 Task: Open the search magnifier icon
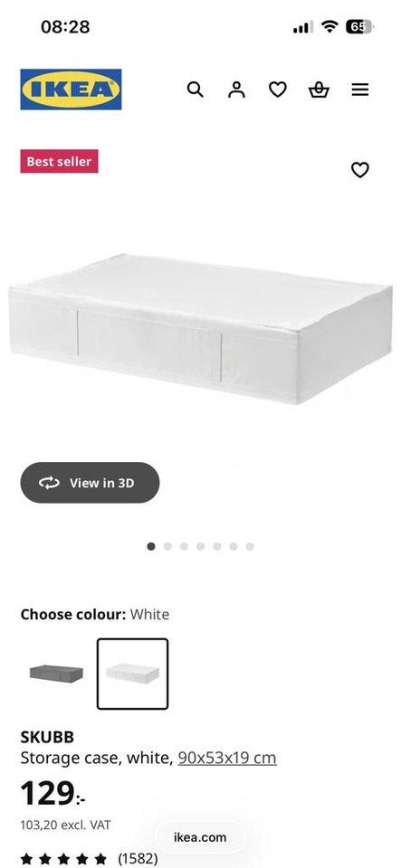(x=195, y=90)
